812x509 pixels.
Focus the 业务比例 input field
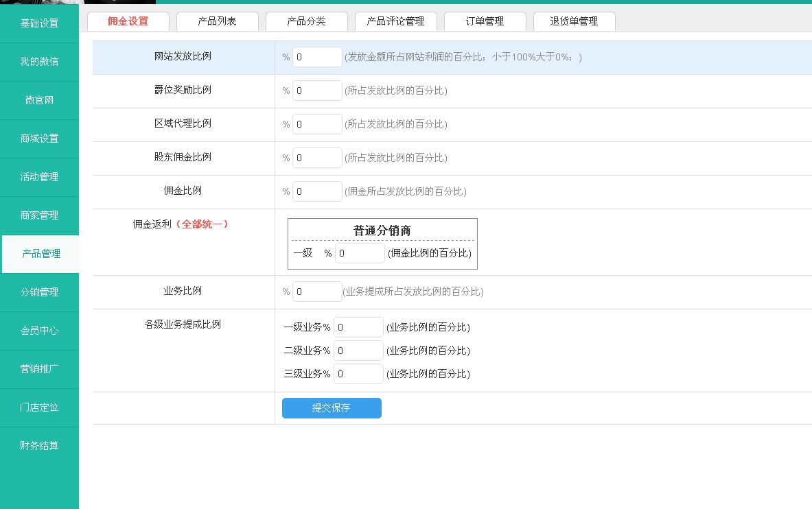[x=317, y=292]
